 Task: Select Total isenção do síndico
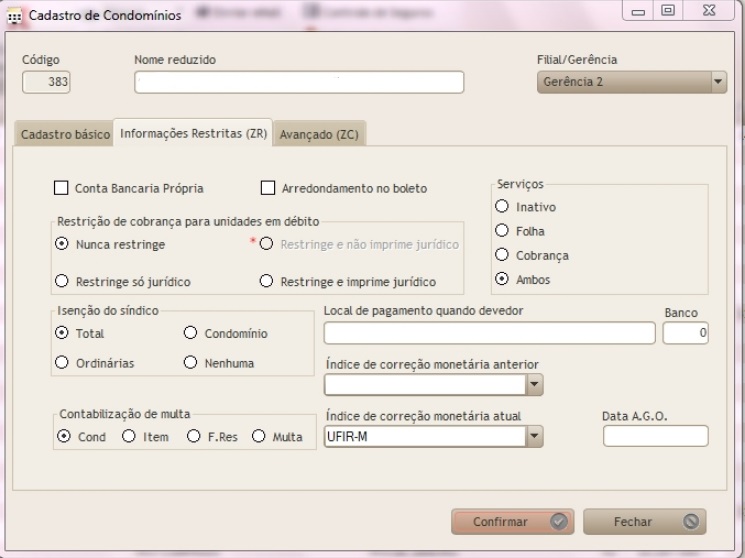pyautogui.click(x=61, y=333)
